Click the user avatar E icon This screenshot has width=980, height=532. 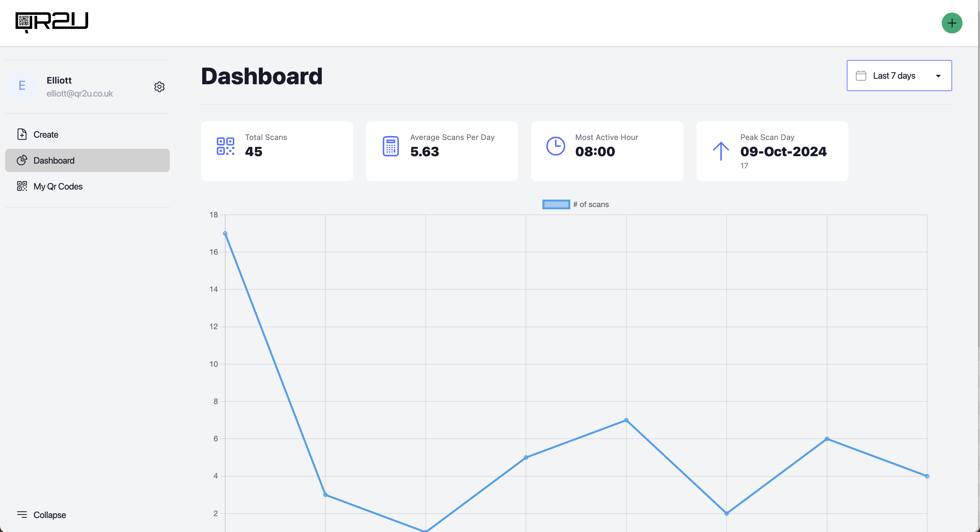(23, 86)
